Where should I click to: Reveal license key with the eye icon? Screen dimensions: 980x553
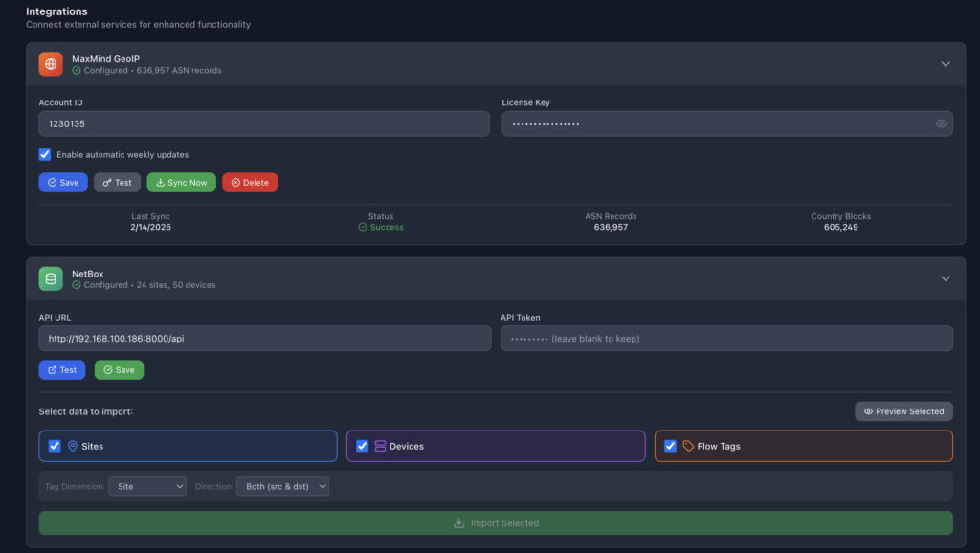pyautogui.click(x=941, y=123)
